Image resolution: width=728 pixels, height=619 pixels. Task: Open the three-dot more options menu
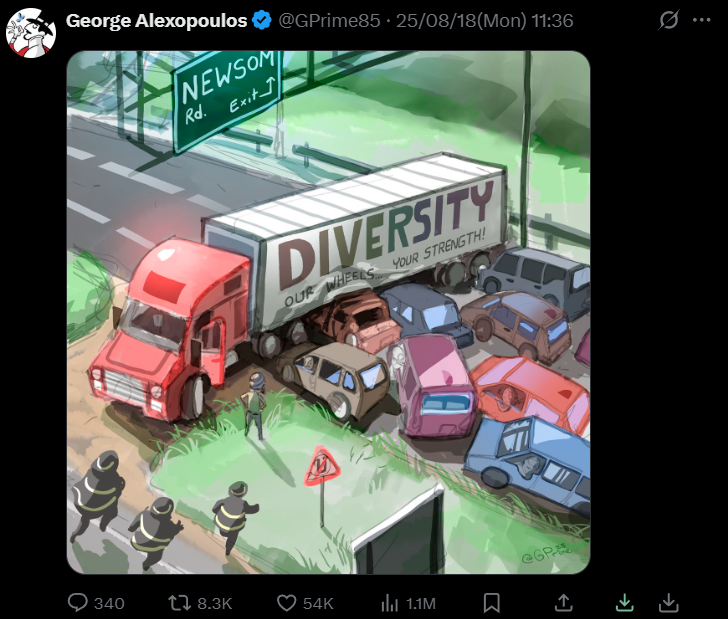(x=702, y=20)
